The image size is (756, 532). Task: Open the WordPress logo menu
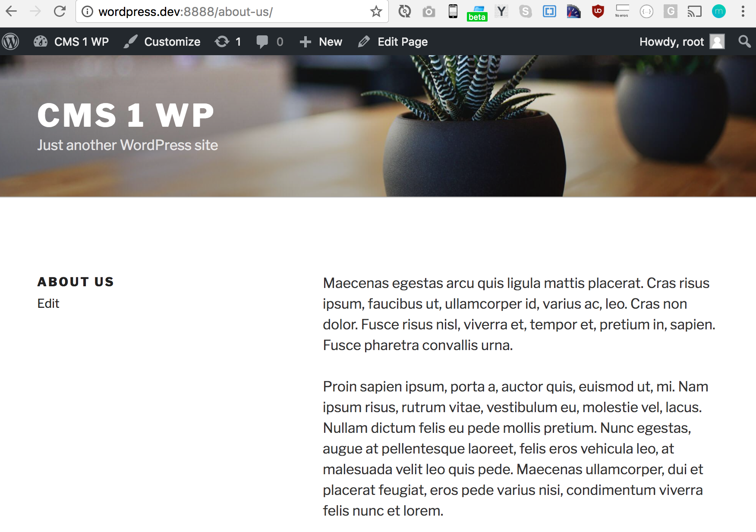(10, 42)
